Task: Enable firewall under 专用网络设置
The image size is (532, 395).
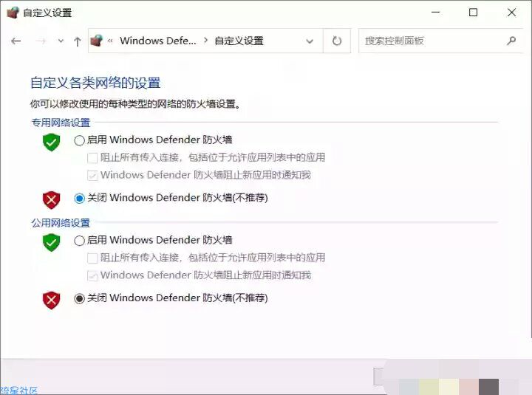Action: [x=79, y=140]
